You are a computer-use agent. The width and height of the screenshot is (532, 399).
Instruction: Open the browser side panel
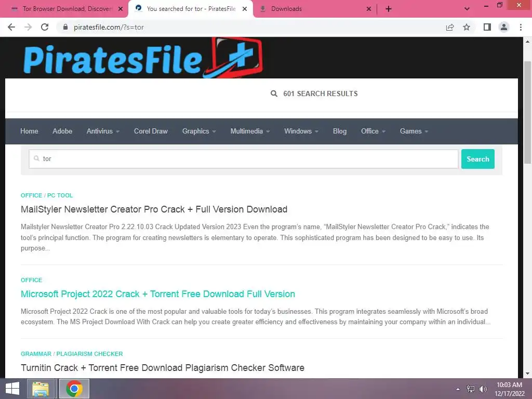[487, 27]
